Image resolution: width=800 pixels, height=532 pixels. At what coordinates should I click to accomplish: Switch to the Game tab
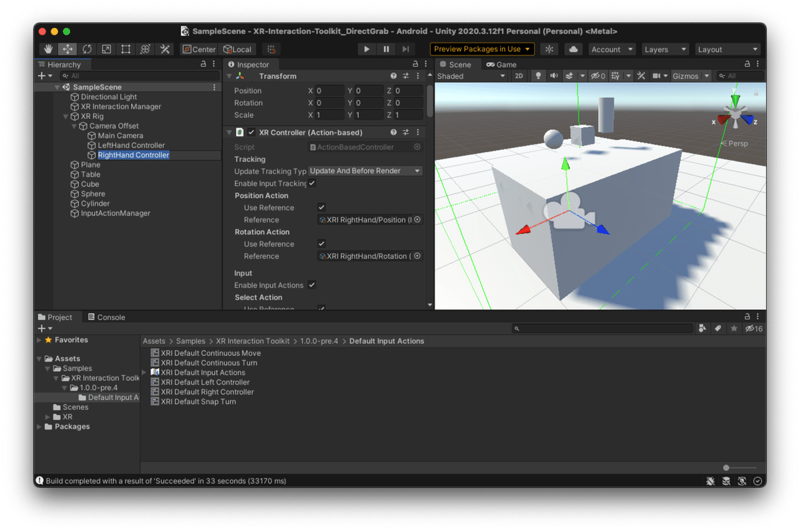(501, 65)
